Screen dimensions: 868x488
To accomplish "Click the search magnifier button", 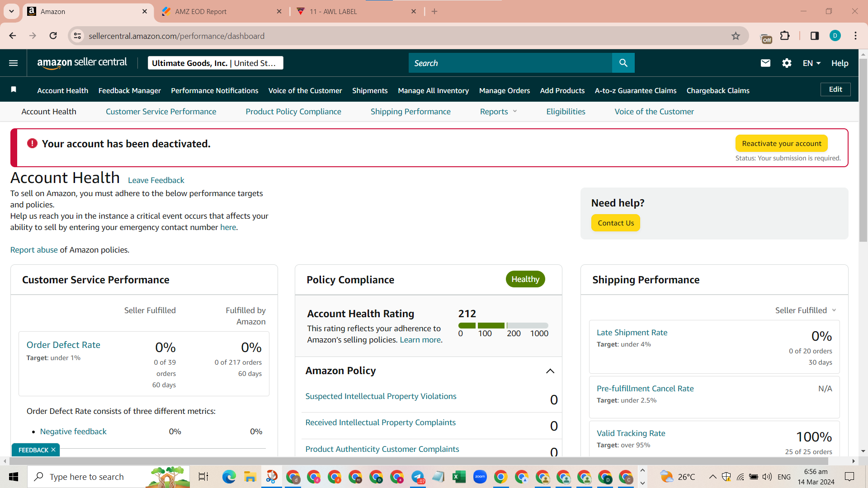I will coord(623,63).
